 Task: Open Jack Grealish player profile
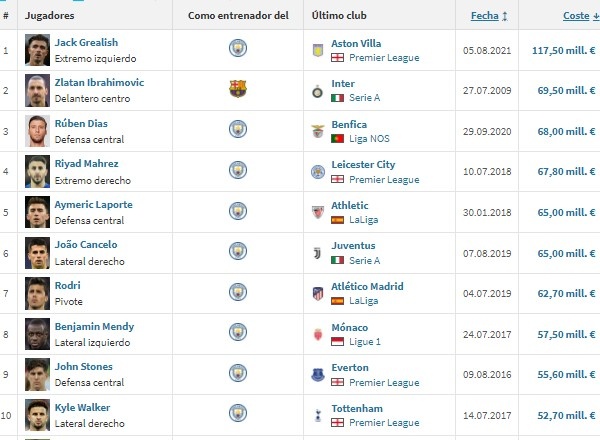86,42
